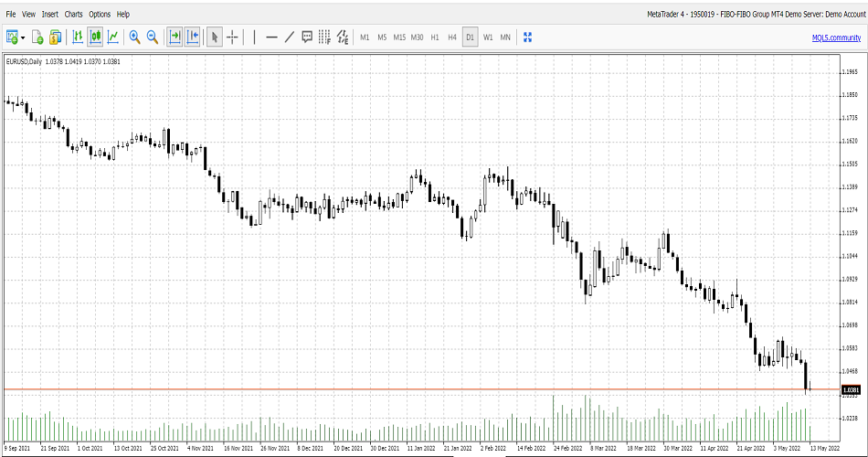The width and height of the screenshot is (868, 457).
Task: Open the Charts menu
Action: point(73,15)
